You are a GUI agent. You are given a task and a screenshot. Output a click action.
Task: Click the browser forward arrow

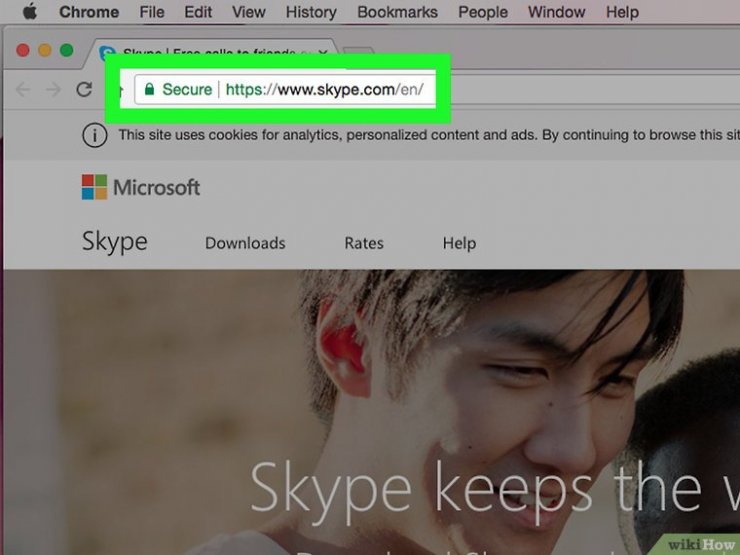click(53, 89)
